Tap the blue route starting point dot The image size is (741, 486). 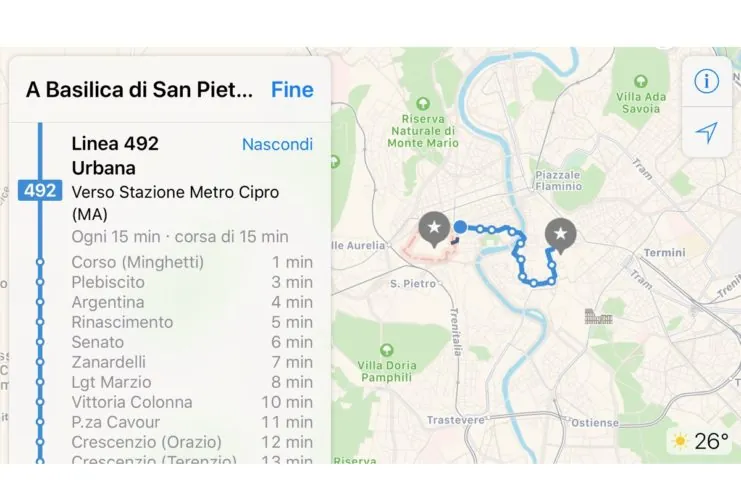click(460, 227)
